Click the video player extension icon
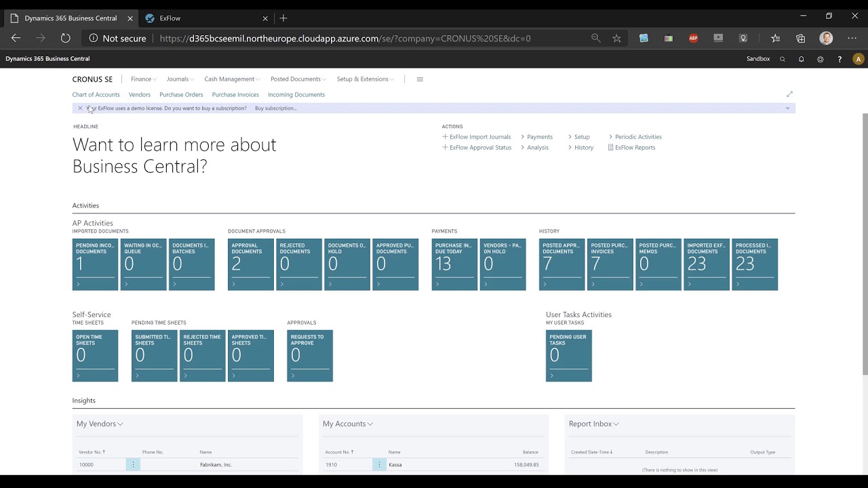The width and height of the screenshot is (868, 488). pyautogui.click(x=718, y=39)
